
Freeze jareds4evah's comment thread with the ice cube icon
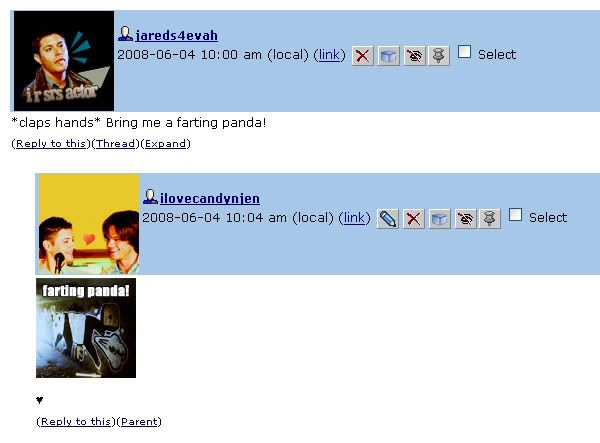pyautogui.click(x=388, y=56)
